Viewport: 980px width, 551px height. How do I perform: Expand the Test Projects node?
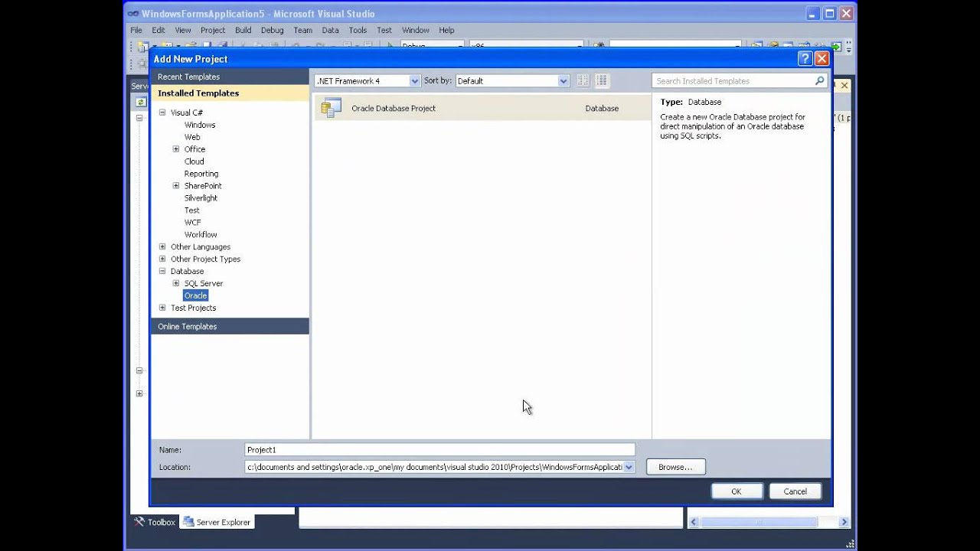pos(162,308)
